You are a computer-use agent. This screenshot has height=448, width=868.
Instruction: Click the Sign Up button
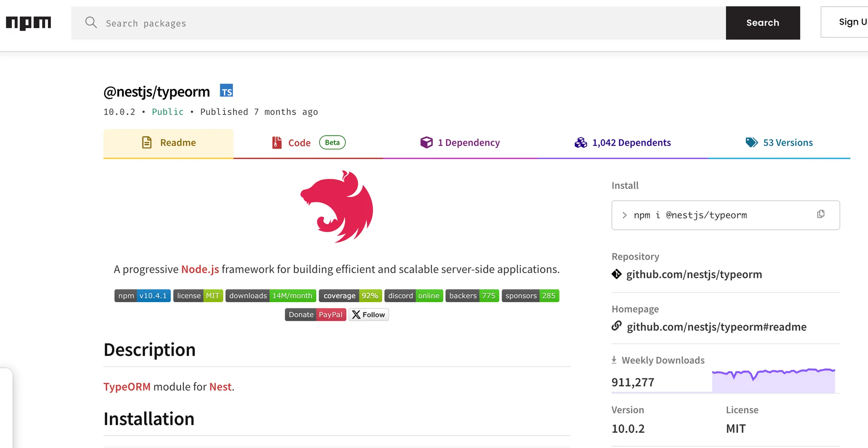point(845,22)
